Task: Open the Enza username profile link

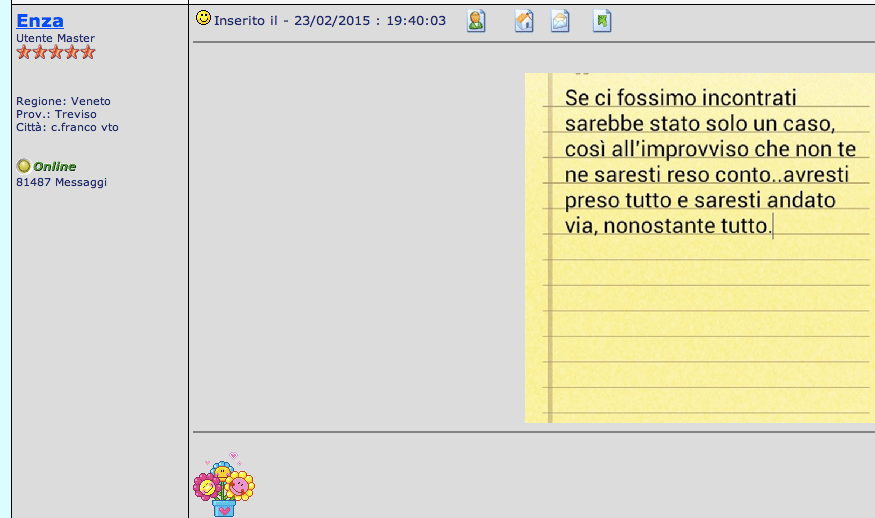Action: (x=40, y=20)
